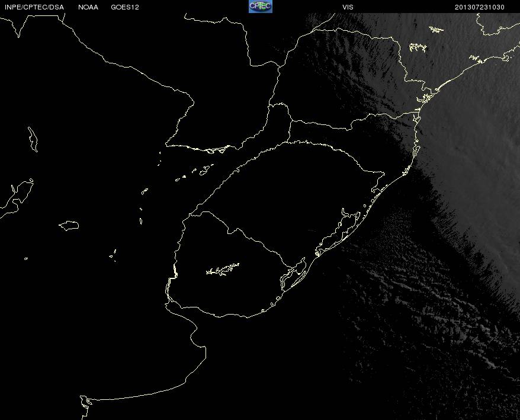This screenshot has width=520, height=420.
Task: Click the GOES12 satellite label
Action: pos(125,7)
